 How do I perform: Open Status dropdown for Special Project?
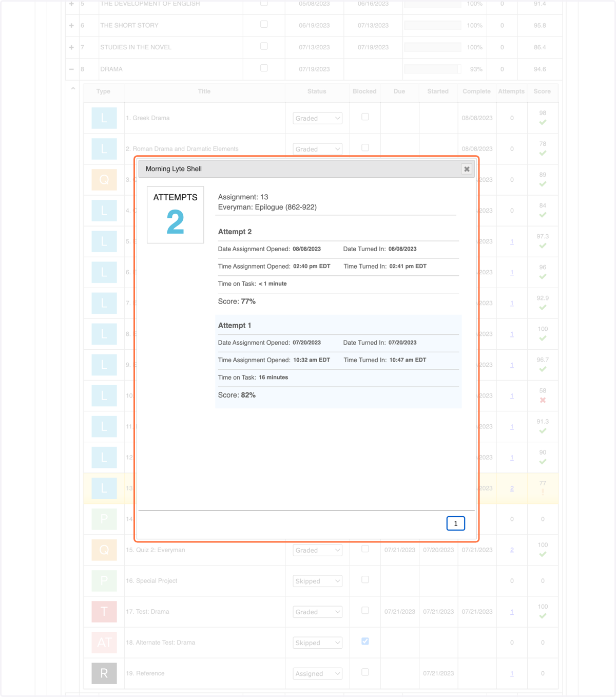tap(318, 581)
